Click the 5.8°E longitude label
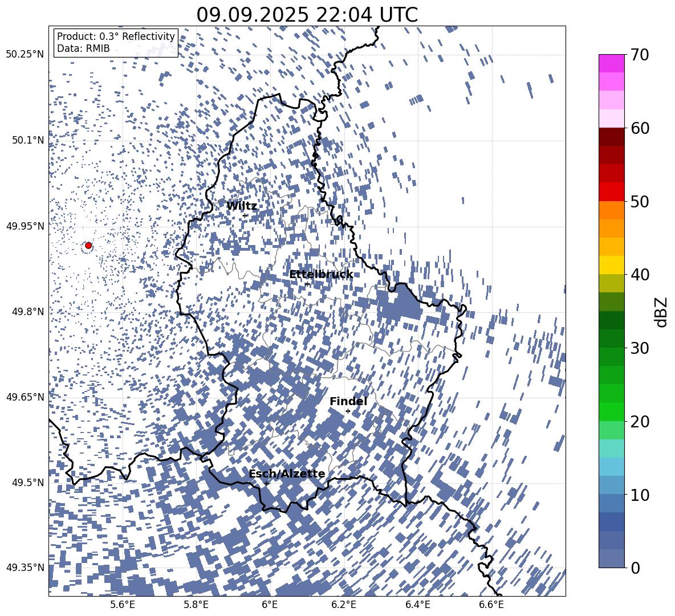Image resolution: width=675 pixels, height=616 pixels. [196, 605]
